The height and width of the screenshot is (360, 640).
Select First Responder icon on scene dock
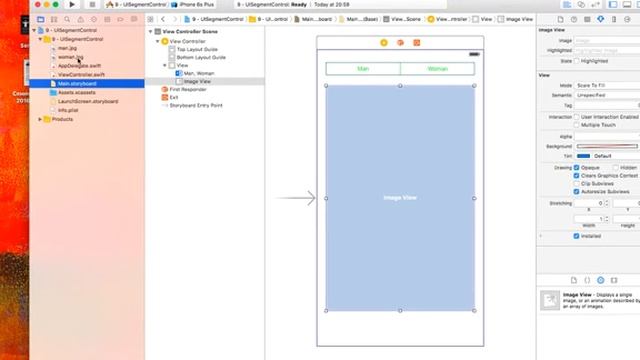[x=400, y=43]
